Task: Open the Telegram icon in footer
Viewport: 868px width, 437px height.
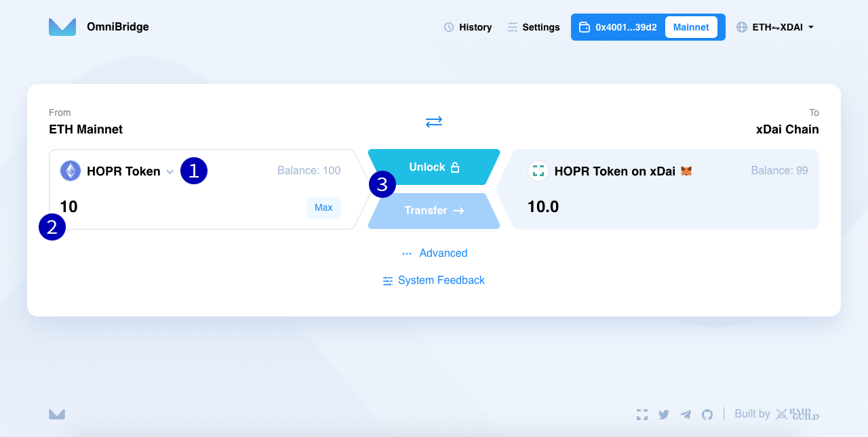Action: tap(686, 414)
